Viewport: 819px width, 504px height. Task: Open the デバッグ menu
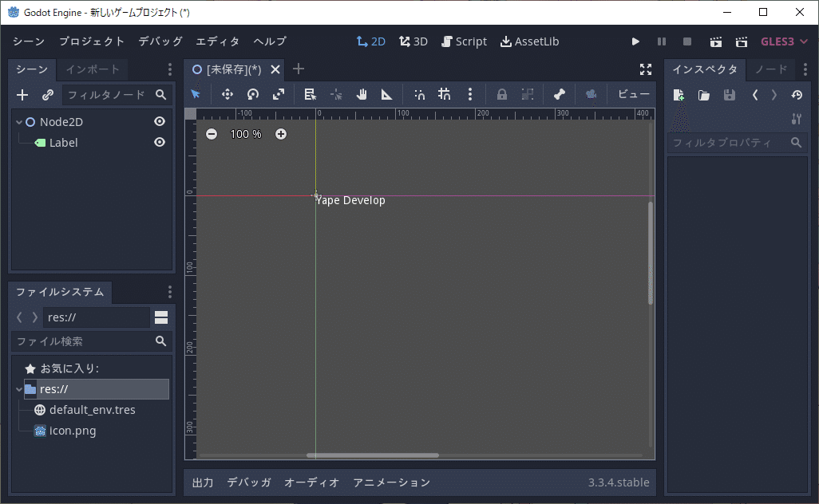(x=160, y=41)
